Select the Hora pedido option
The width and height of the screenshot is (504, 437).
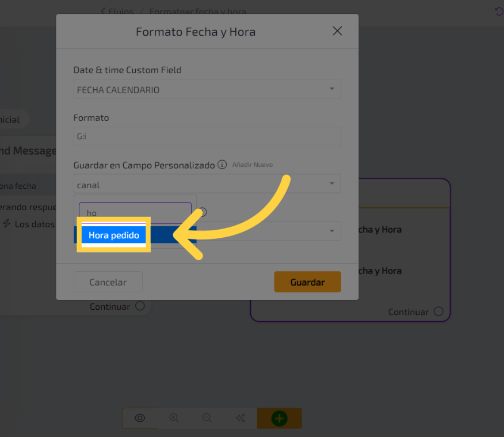[114, 235]
